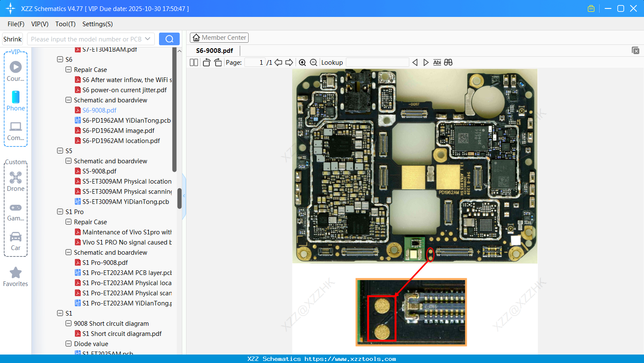Screen dimensions: 644x363
Task: Open the Member Center
Action: pyautogui.click(x=219, y=38)
